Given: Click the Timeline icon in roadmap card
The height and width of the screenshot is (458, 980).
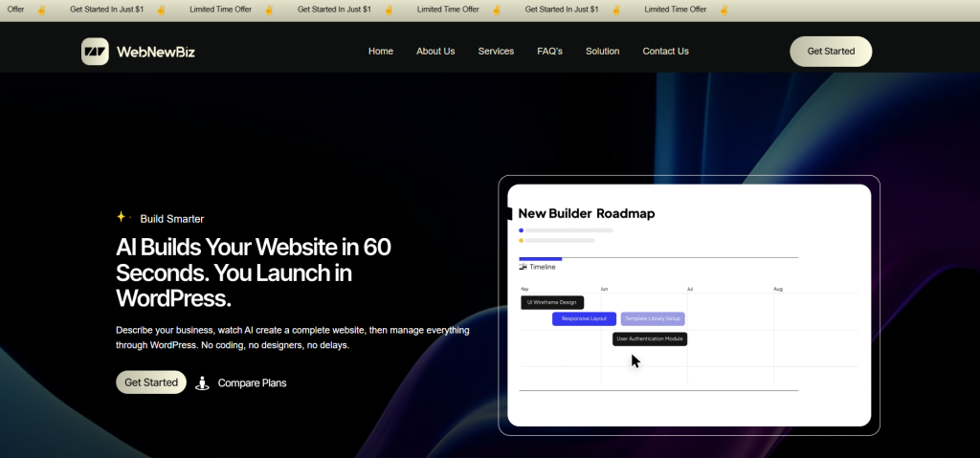Looking at the screenshot, I should coord(523,267).
